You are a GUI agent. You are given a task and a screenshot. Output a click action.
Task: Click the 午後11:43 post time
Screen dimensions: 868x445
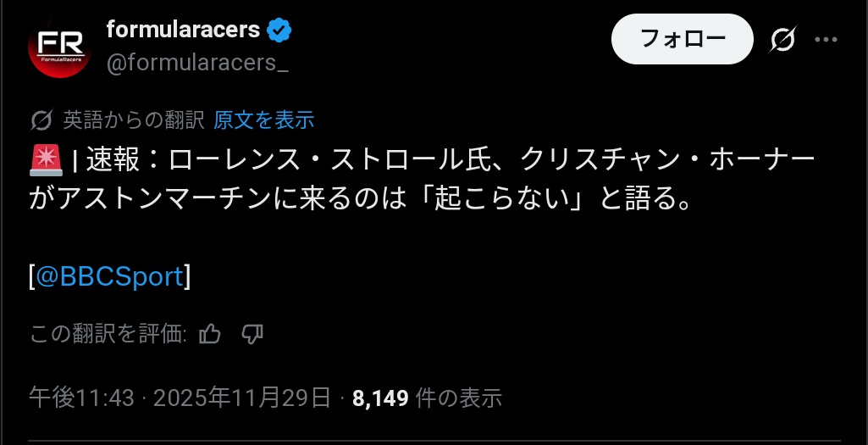pyautogui.click(x=81, y=398)
